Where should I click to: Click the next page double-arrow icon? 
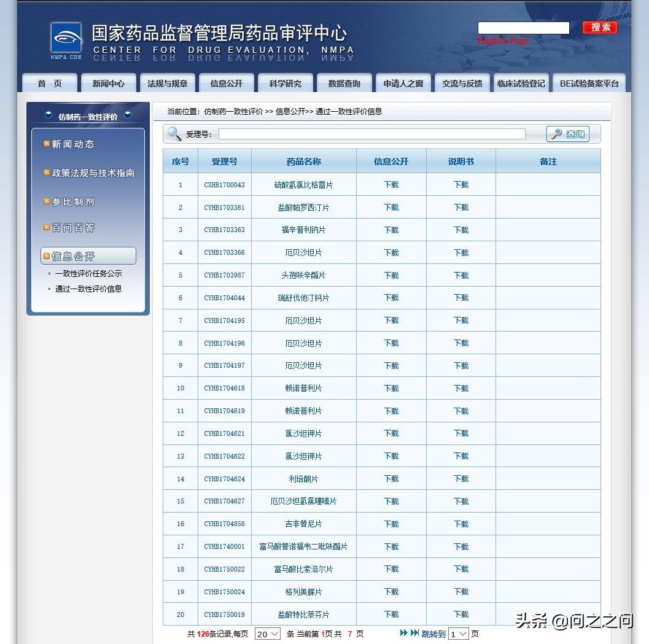point(402,634)
